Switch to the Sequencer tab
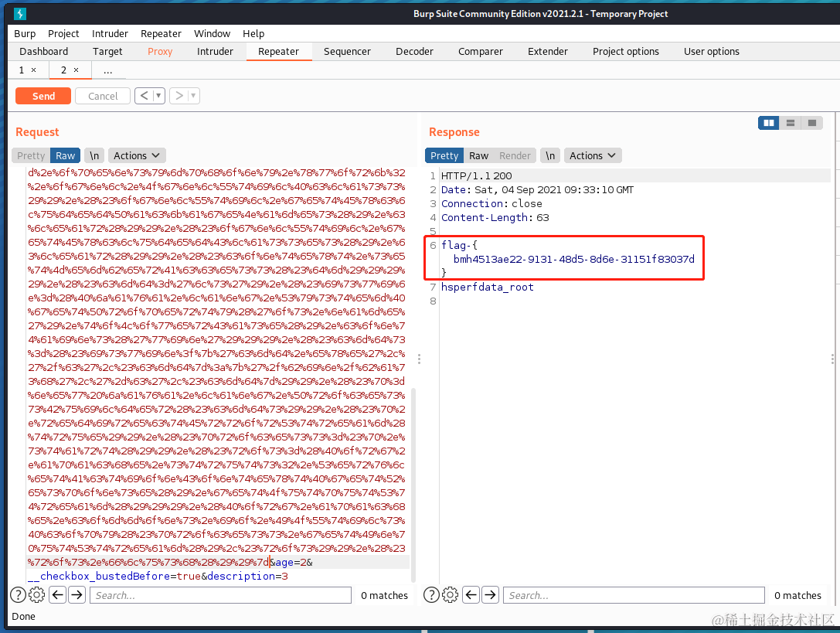The height and width of the screenshot is (633, 840). point(347,52)
